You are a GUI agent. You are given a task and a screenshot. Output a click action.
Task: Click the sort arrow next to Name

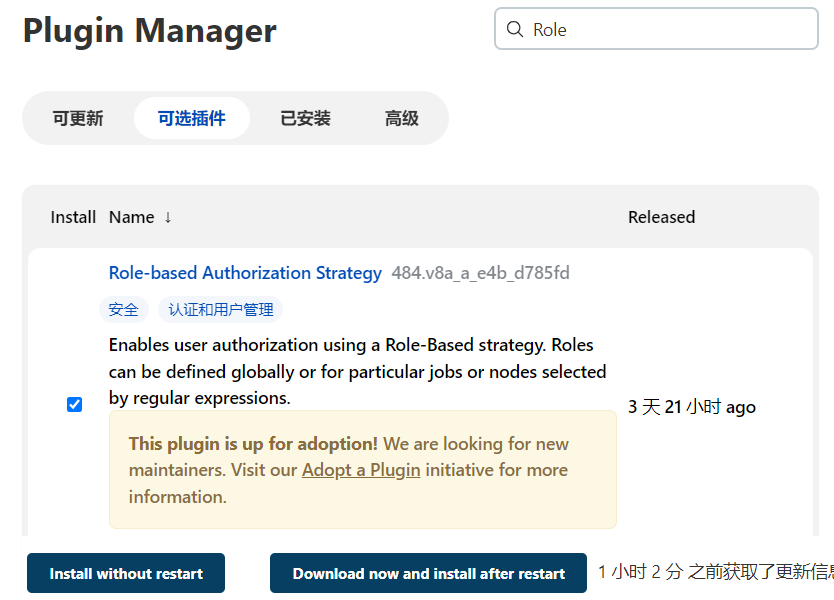[168, 217]
